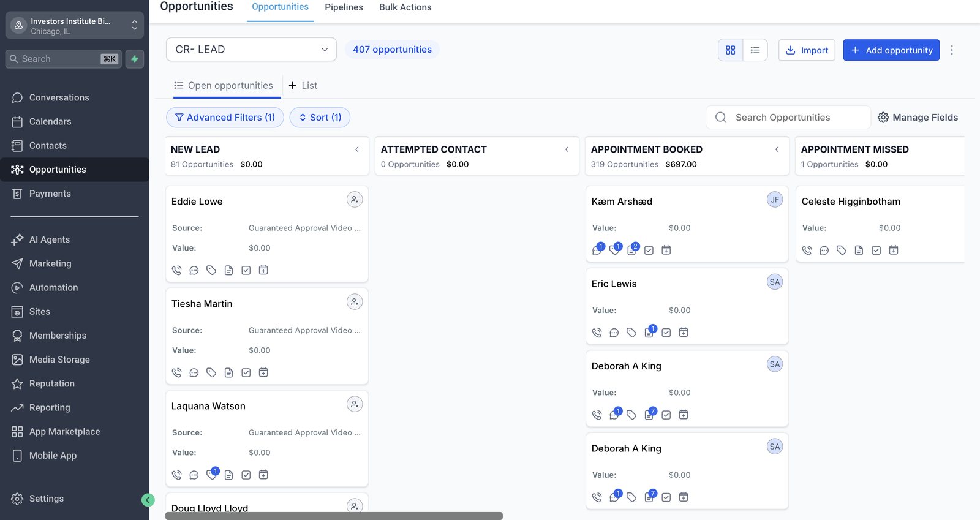Screen dimensions: 980x520
Task: Collapse the APPOINTMENT BOOKED column
Action: pyautogui.click(x=777, y=149)
